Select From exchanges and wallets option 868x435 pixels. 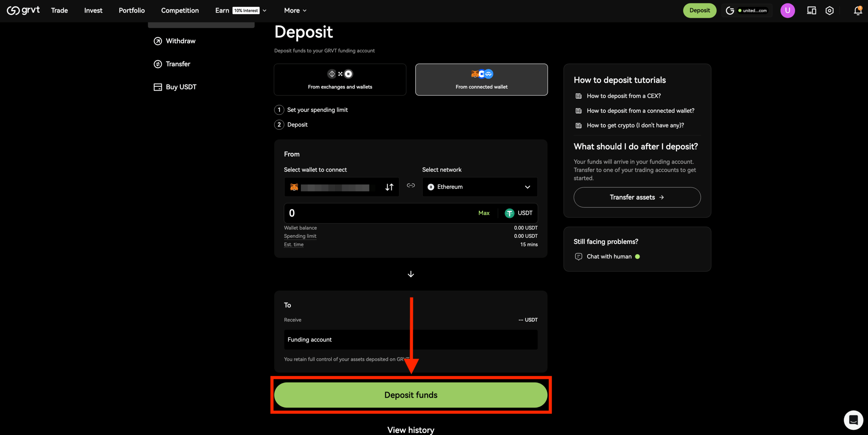click(340, 80)
